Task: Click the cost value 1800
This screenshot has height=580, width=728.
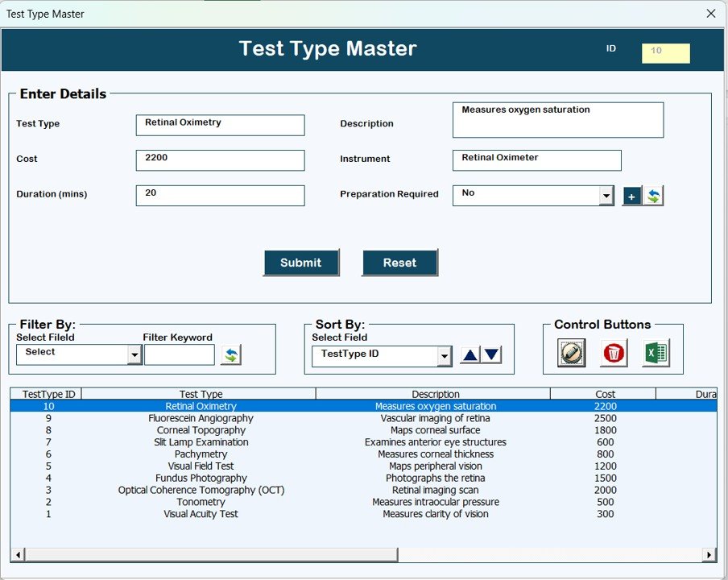Action: 605,430
